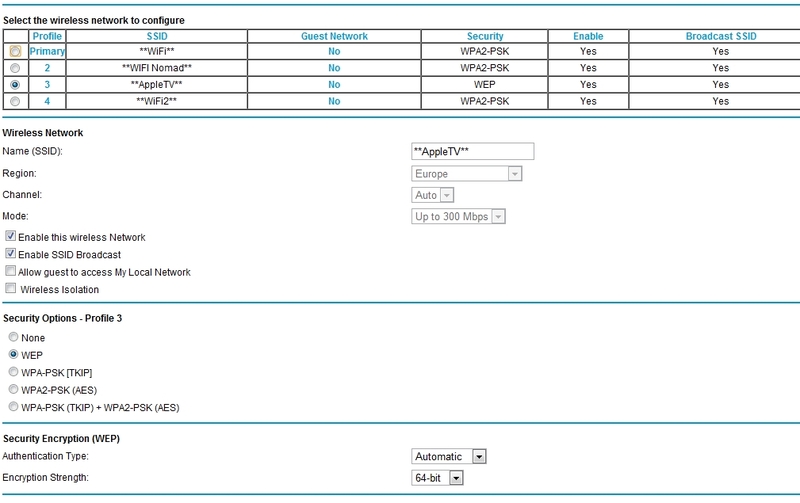800x503 pixels.
Task: Choose WPA-PSK (TKIP) + WPA2-PSK (AES) option
Action: (x=14, y=407)
